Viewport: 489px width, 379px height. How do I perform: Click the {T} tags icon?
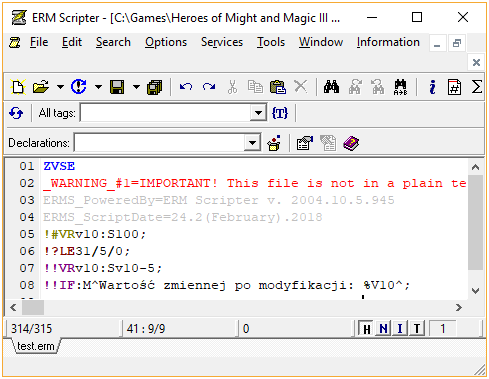point(280,113)
